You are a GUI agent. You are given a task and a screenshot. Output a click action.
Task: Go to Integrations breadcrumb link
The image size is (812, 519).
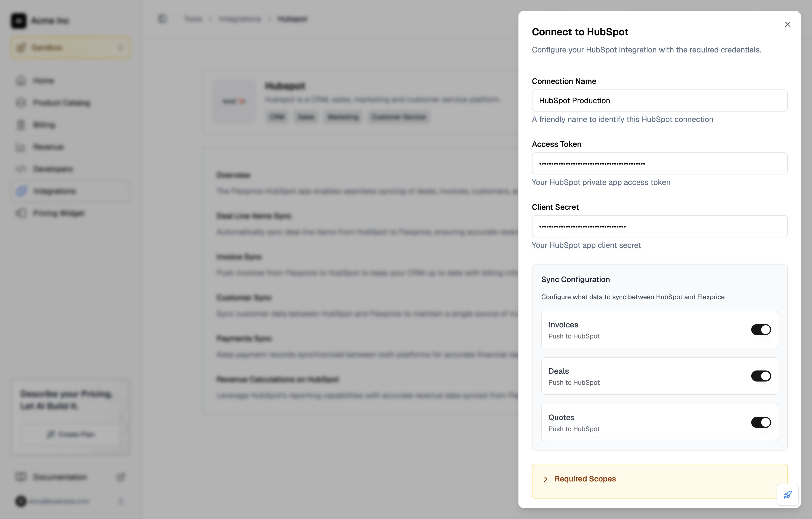point(240,19)
